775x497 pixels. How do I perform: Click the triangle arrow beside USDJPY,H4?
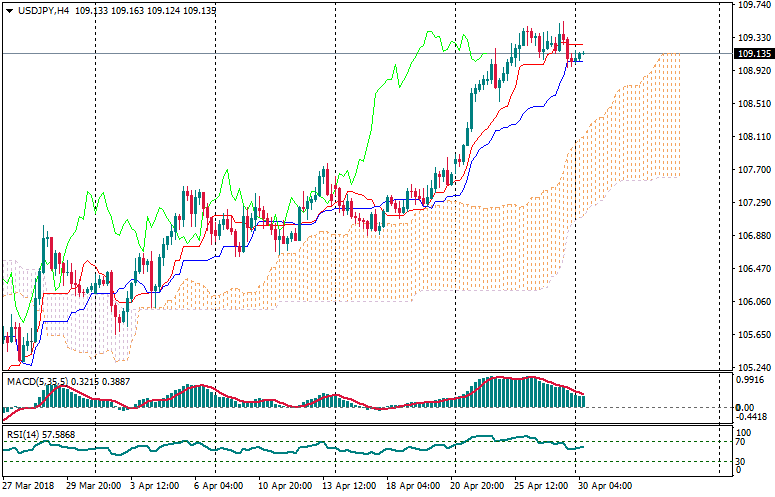tap(9, 9)
